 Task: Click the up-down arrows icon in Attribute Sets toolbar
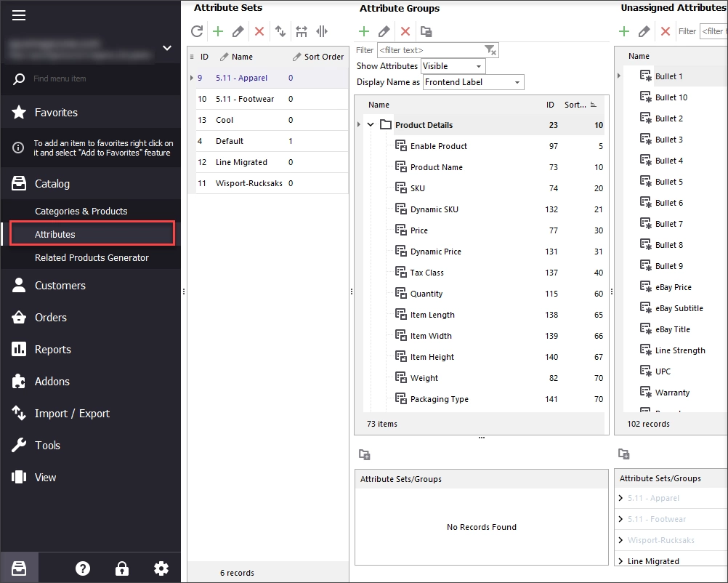tap(280, 31)
